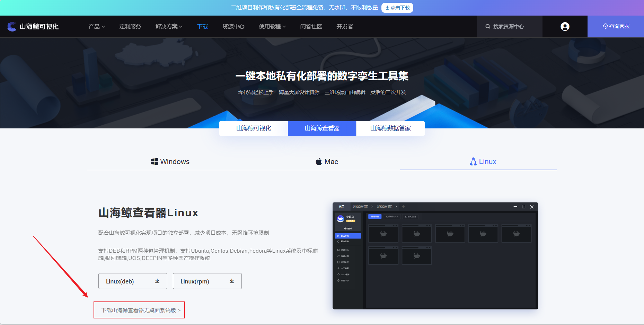The width and height of the screenshot is (644, 325).
Task: Go to the 下载 navigation item
Action: (203, 27)
